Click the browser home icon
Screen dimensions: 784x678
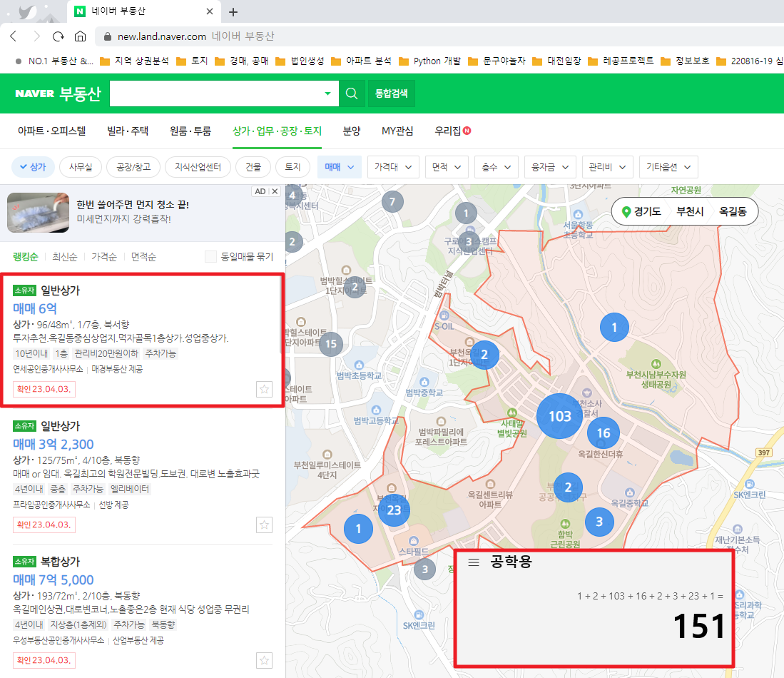tap(80, 36)
